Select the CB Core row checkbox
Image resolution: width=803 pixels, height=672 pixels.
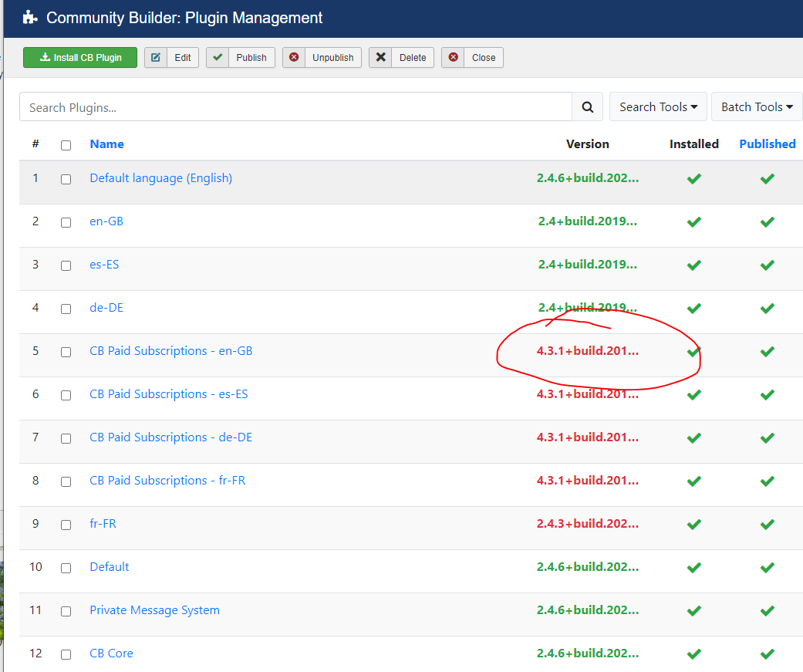[x=66, y=654]
